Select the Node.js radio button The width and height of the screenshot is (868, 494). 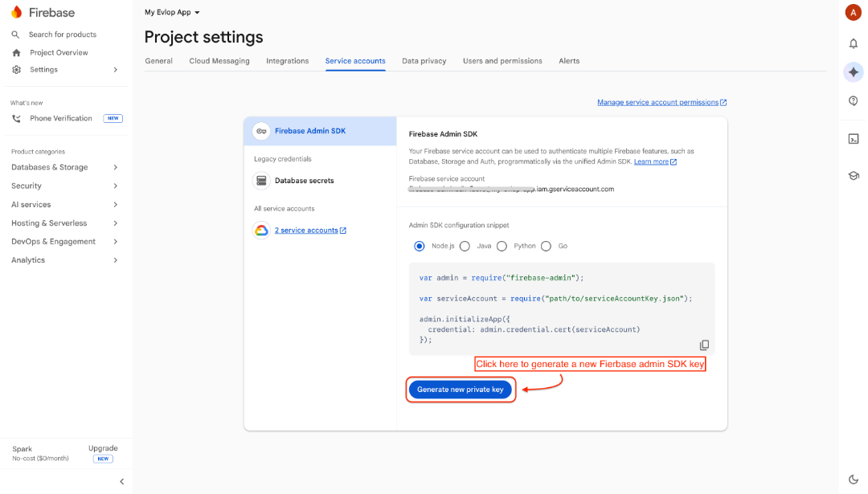click(x=419, y=246)
